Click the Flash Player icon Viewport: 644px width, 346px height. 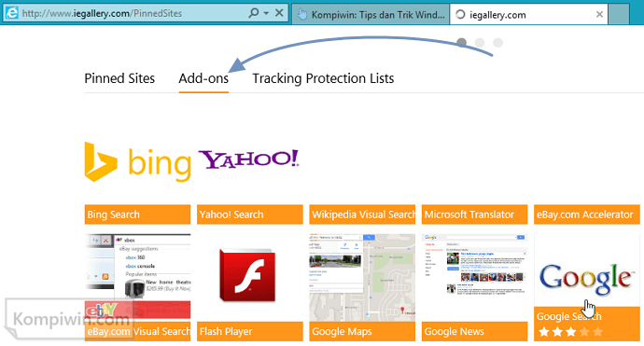[247, 275]
